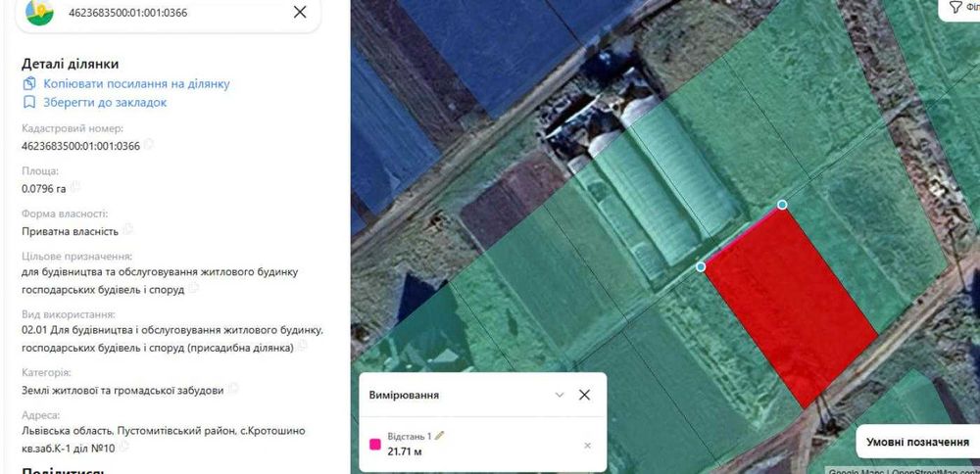Click the cadastral number text '4623683500:01:001:0366' in details
This screenshot has width=980, height=474.
click(80, 146)
